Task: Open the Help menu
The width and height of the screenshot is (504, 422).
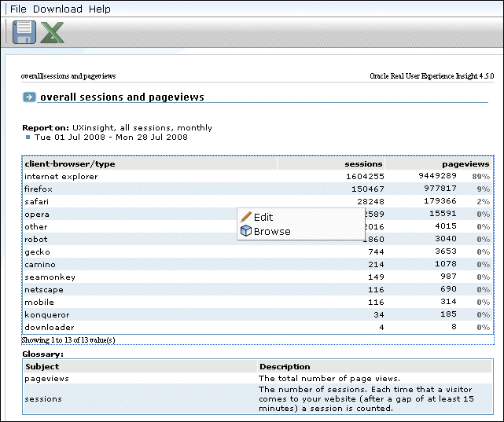Action: 100,9
